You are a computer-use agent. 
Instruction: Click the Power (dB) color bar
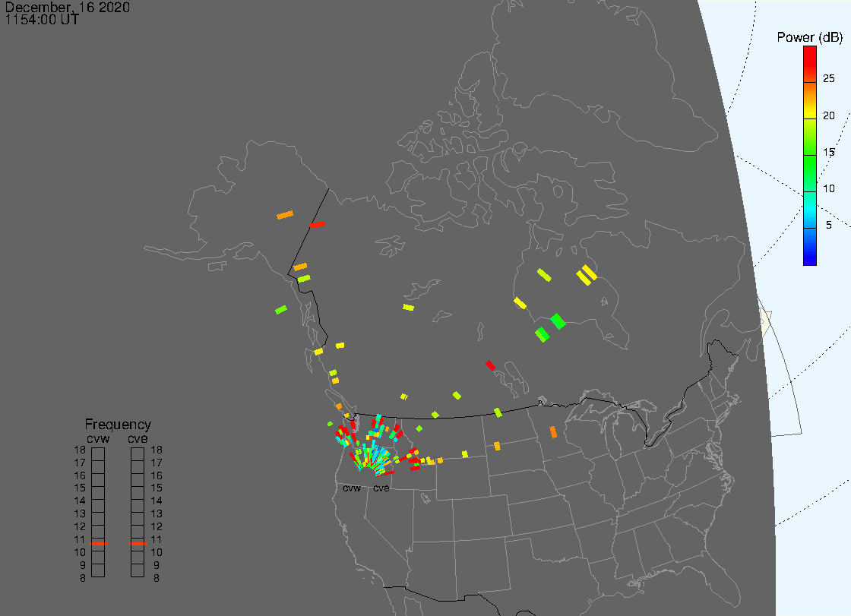tap(810, 156)
